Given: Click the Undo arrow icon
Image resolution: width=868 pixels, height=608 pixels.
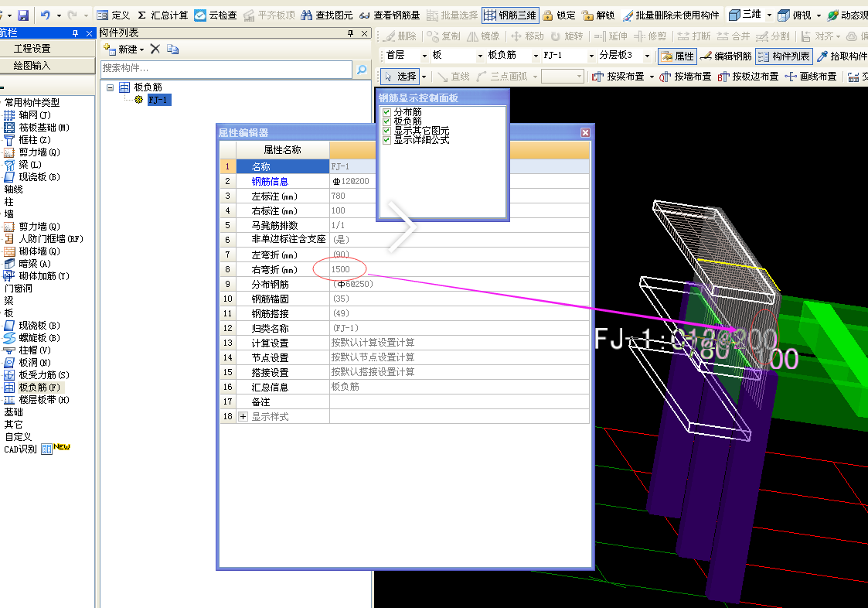Looking at the screenshot, I should (46, 15).
